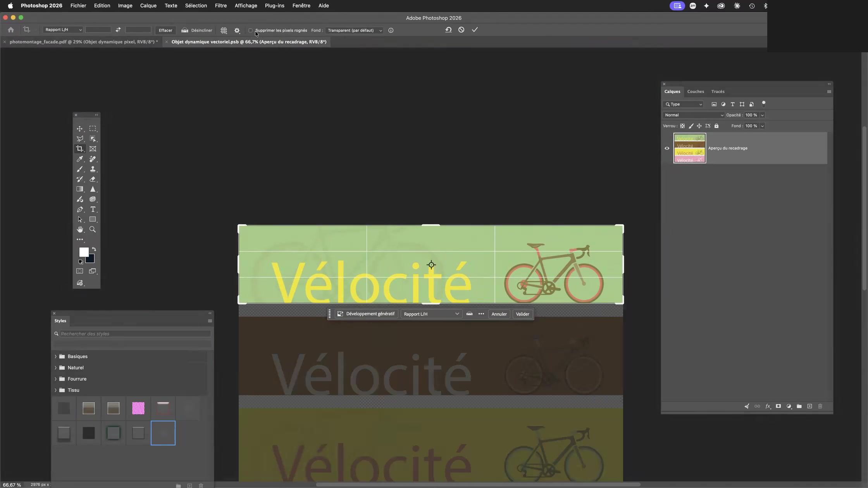This screenshot has height=488, width=868.
Task: Toggle shape layer filter in Calques
Action: pyautogui.click(x=742, y=104)
